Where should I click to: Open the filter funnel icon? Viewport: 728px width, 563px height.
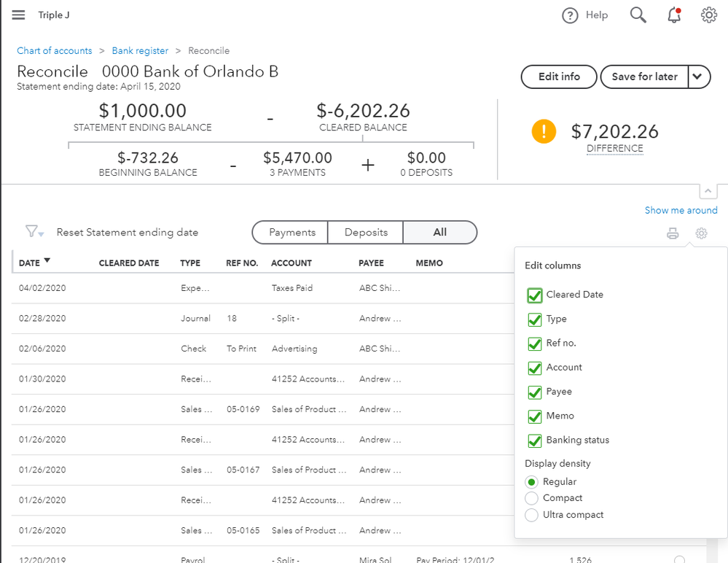(33, 232)
